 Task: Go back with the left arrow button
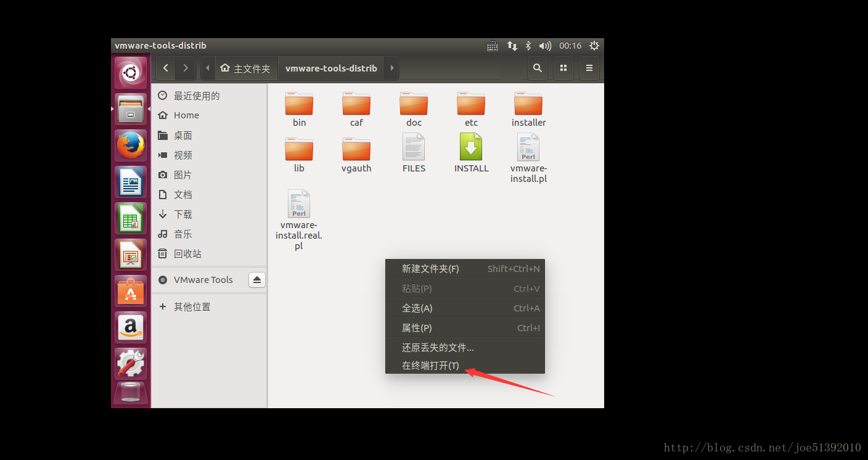coord(166,68)
